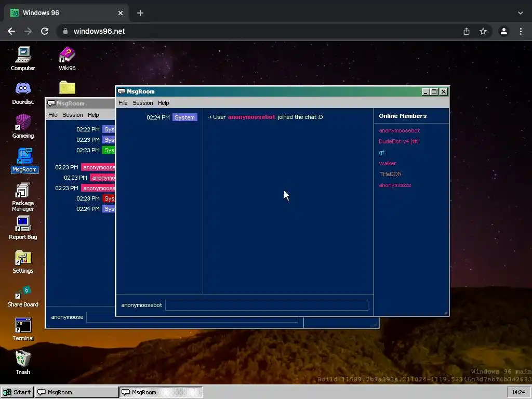532x399 pixels.
Task: Open the Share Board shortcut
Action: (23, 296)
